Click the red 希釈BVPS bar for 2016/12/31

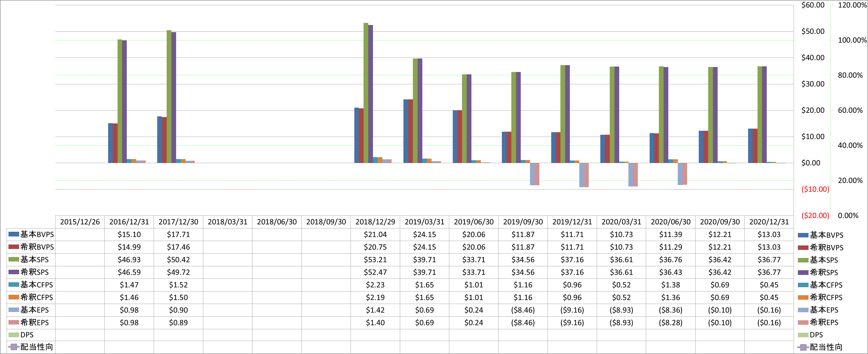(x=115, y=143)
